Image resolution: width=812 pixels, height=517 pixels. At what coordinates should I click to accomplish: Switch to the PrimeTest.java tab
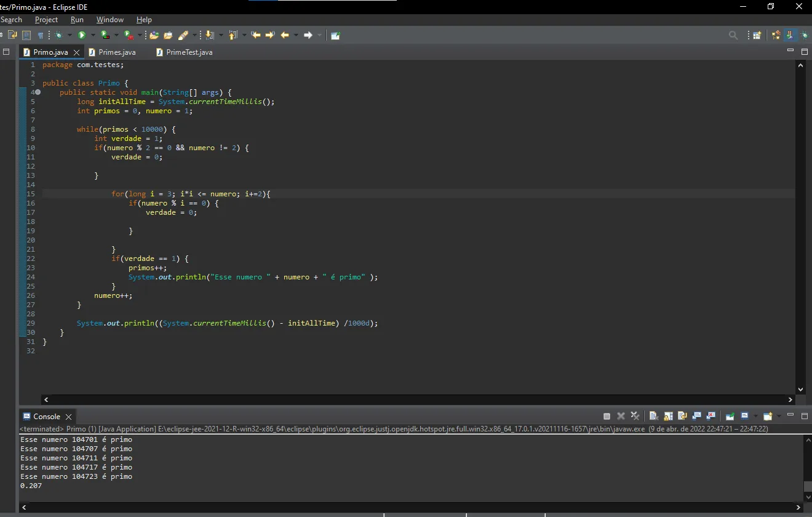click(x=189, y=52)
